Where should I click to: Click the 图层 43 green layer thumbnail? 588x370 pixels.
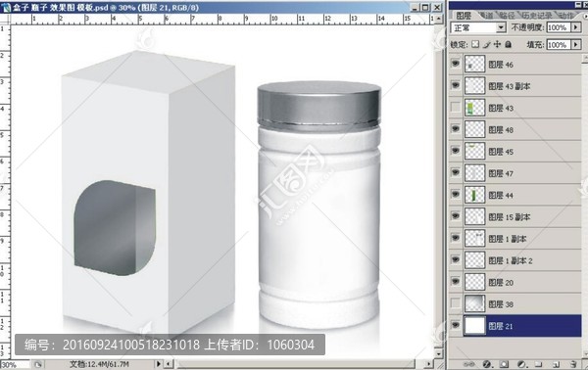[474, 108]
